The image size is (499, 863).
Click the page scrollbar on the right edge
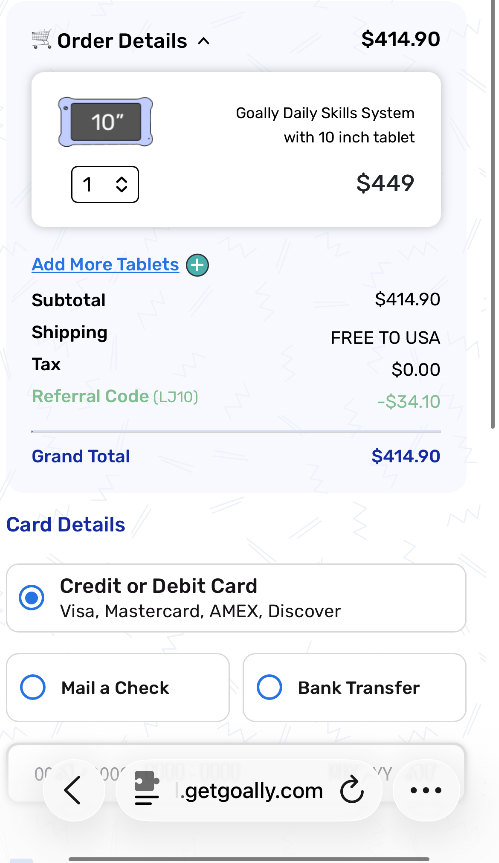(493, 215)
